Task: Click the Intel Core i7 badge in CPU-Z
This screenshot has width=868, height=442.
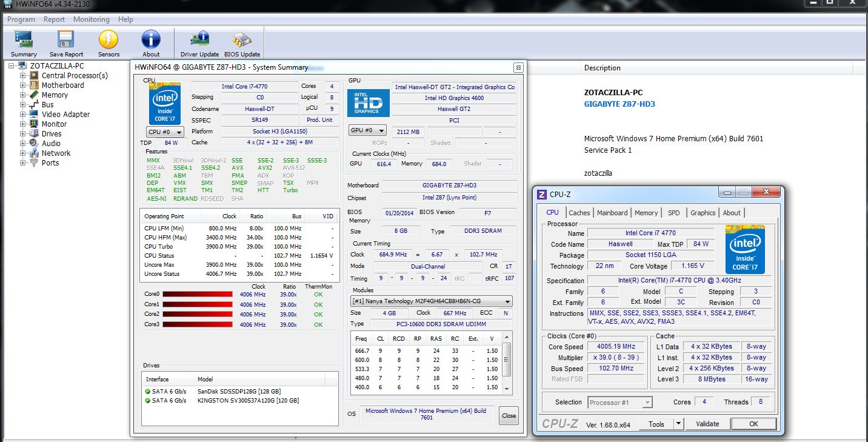Action: coord(745,249)
